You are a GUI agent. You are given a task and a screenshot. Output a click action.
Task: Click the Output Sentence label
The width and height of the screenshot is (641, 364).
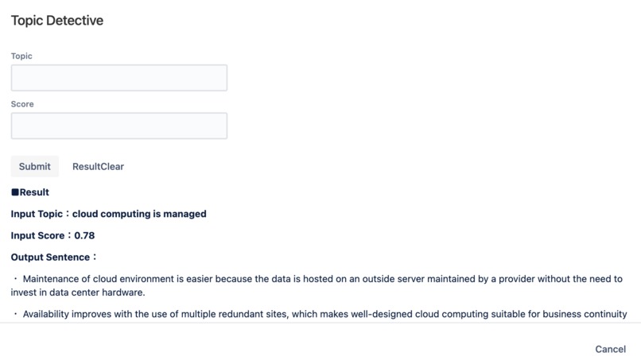(52, 258)
